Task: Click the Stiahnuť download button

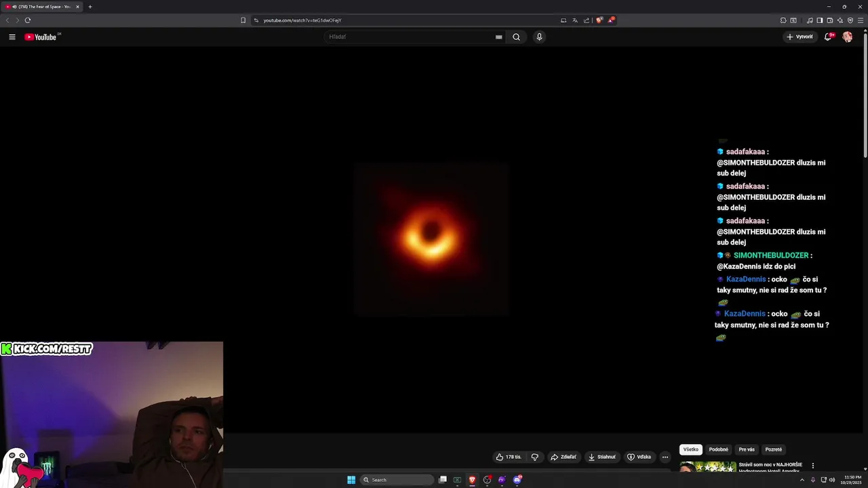Action: pos(601,457)
